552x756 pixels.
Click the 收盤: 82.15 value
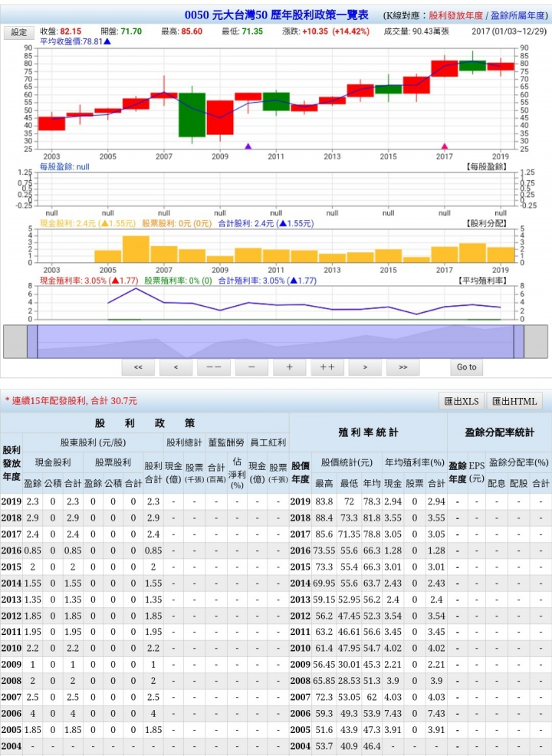click(61, 31)
